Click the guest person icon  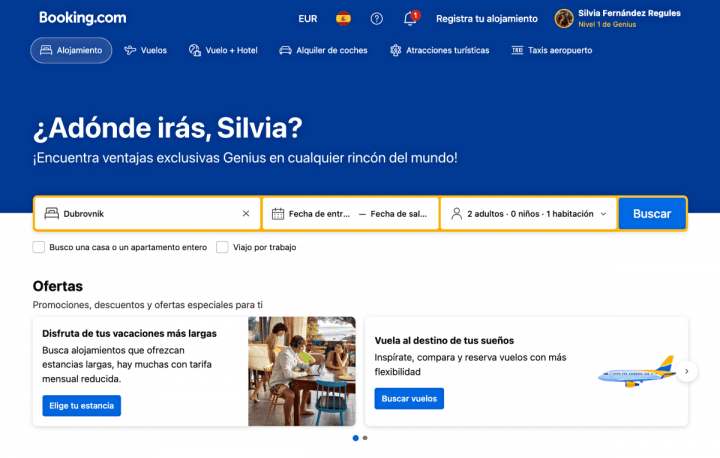pyautogui.click(x=456, y=214)
